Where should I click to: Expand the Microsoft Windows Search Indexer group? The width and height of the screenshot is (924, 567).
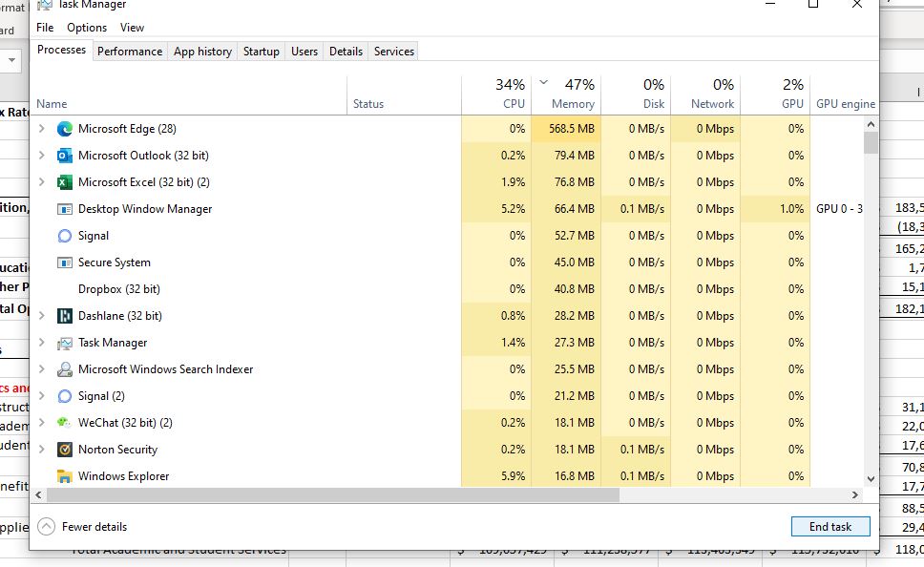[41, 369]
